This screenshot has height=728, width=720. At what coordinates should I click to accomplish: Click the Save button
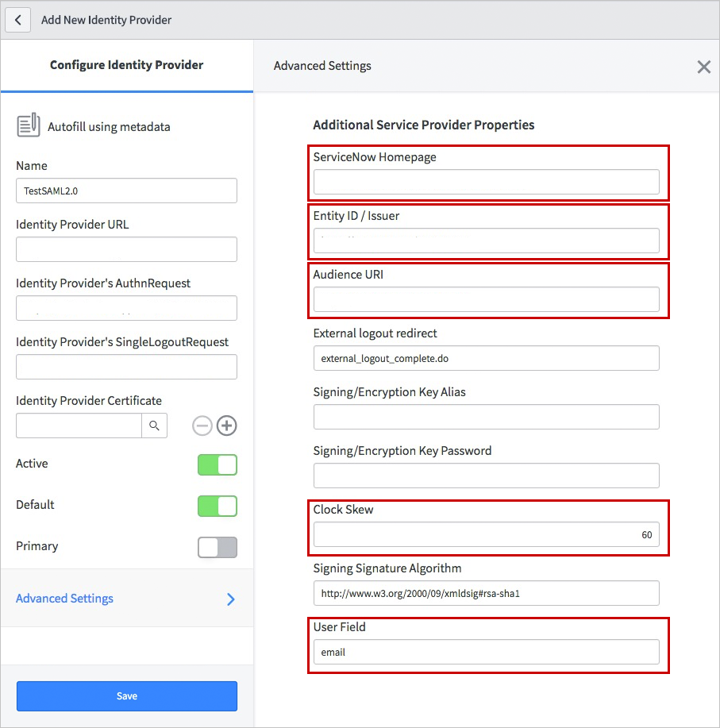[127, 696]
